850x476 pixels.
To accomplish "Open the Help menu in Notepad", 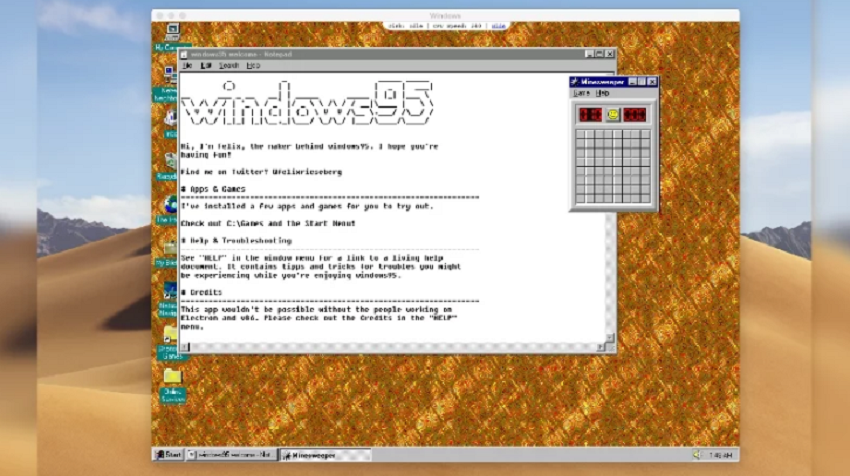I will 253,65.
